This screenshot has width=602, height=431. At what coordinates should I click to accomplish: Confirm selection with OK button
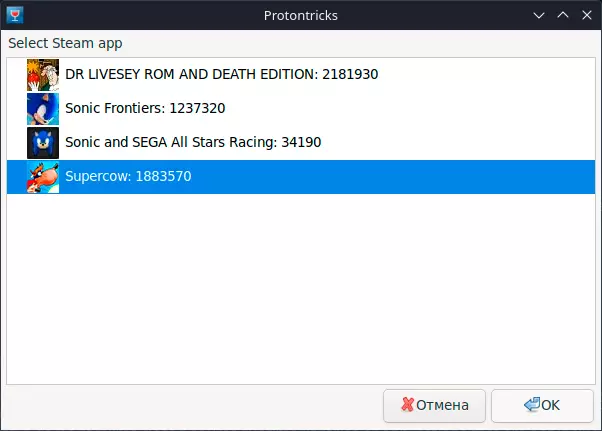click(x=542, y=406)
